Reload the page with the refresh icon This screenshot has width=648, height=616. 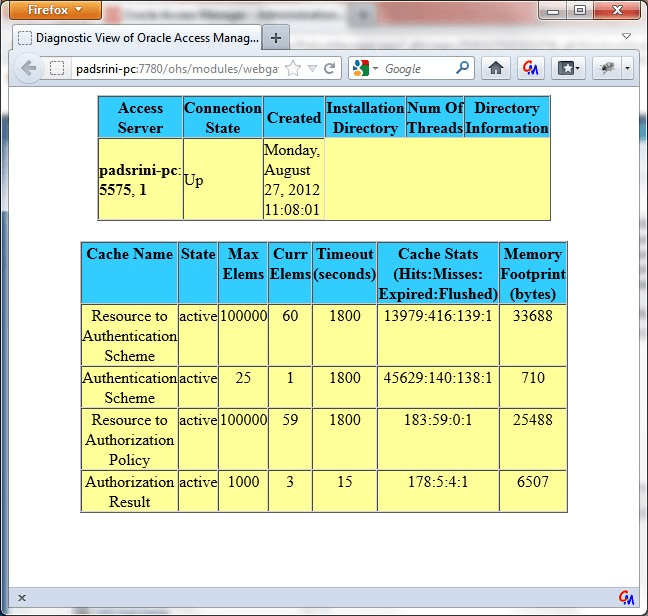tap(329, 69)
